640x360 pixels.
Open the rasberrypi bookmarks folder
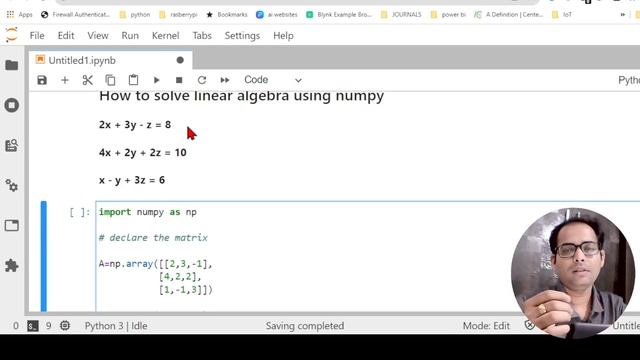[x=178, y=15]
